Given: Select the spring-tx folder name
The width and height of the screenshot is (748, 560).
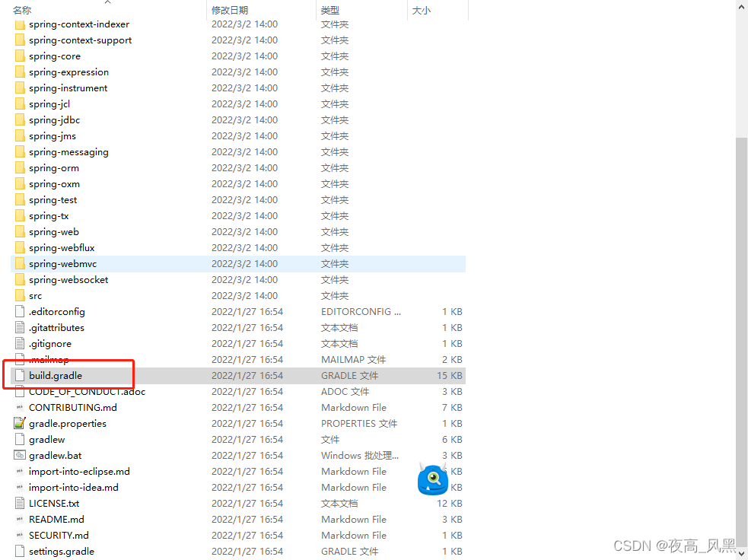Looking at the screenshot, I should point(49,216).
